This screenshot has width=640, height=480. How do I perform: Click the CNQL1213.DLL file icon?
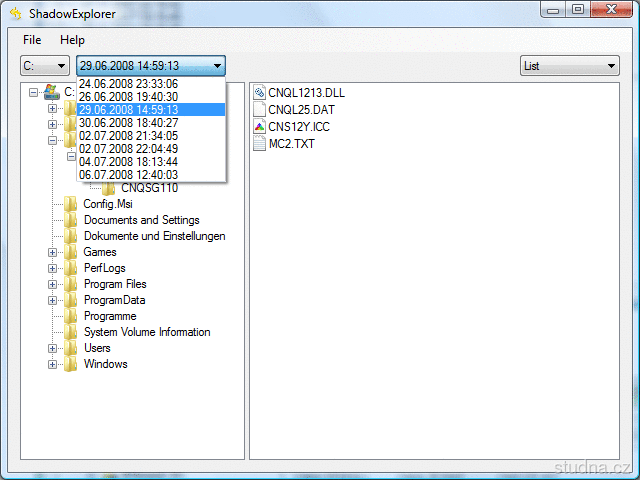click(x=259, y=92)
